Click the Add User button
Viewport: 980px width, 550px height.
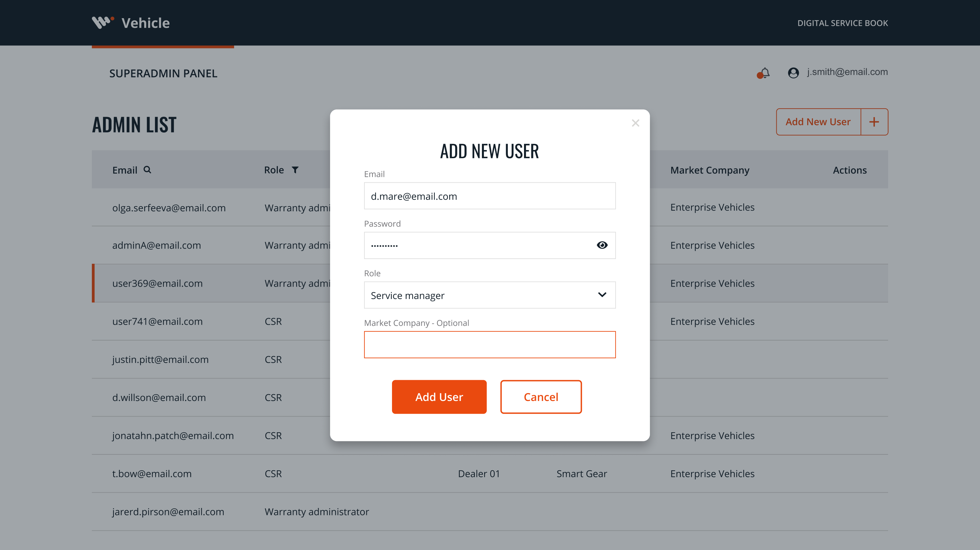439,397
